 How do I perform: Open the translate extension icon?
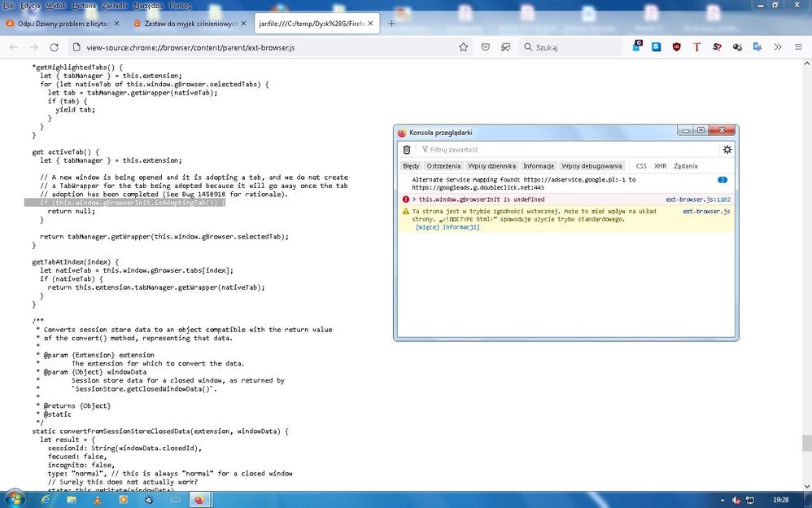pos(757,47)
